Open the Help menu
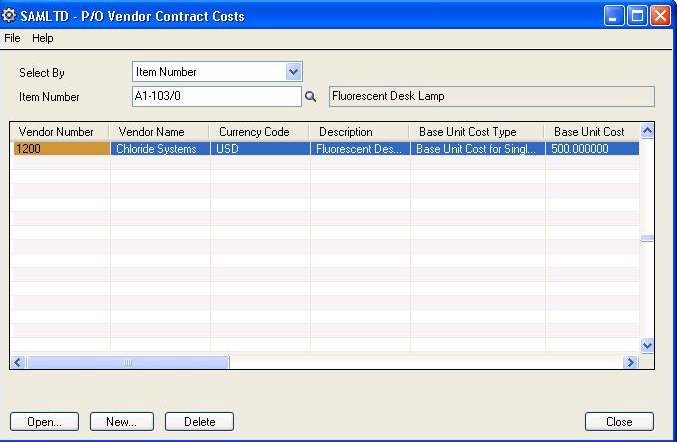Screen dimensions: 677x442 (x=42, y=38)
